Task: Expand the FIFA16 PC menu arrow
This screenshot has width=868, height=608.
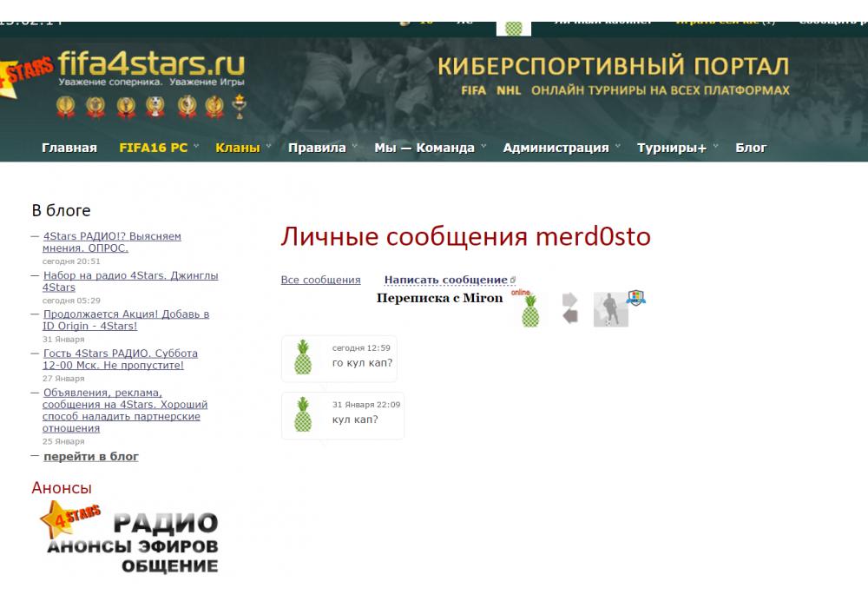Action: click(196, 147)
